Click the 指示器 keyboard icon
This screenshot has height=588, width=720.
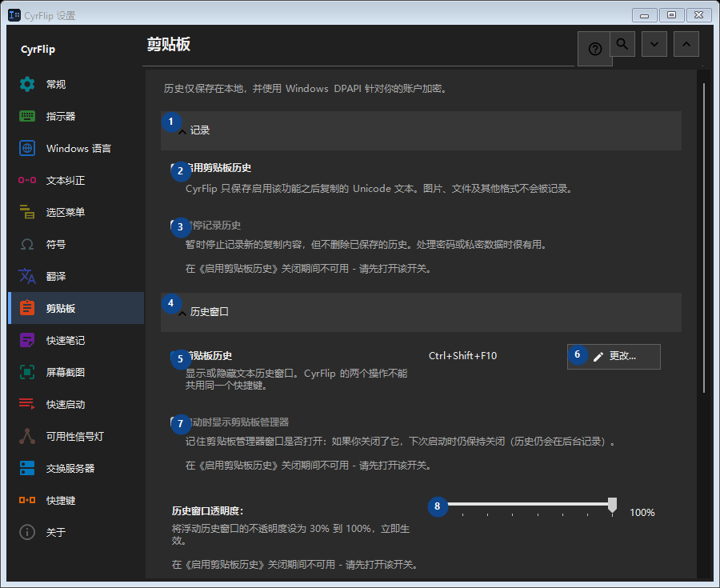[x=27, y=116]
